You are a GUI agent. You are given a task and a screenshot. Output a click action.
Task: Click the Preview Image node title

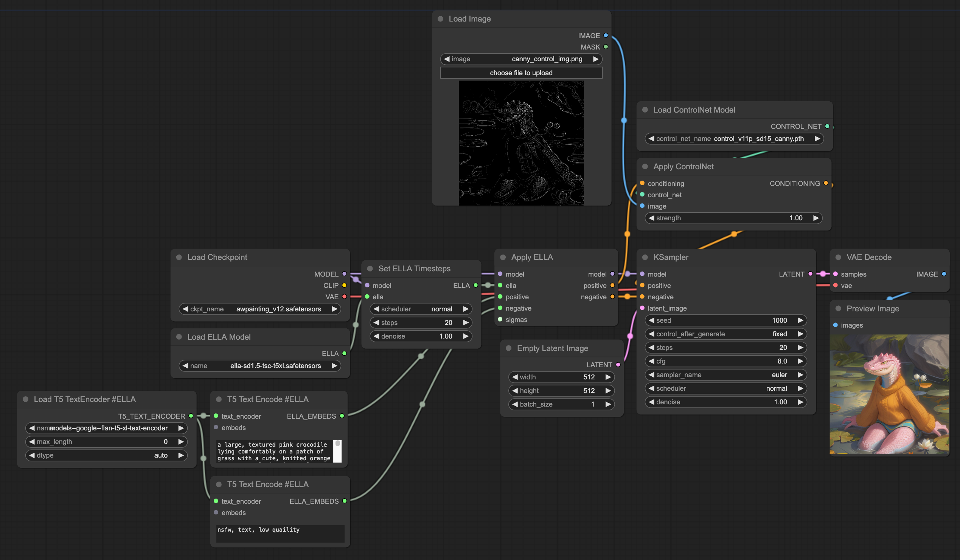(x=872, y=308)
